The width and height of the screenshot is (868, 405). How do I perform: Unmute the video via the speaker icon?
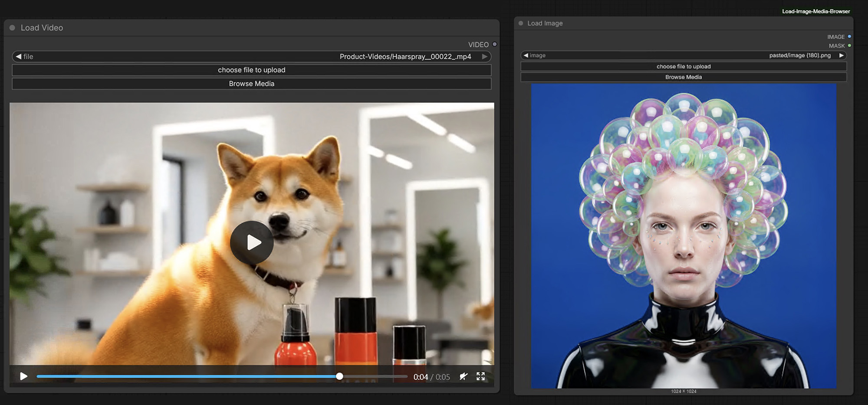[x=464, y=376]
